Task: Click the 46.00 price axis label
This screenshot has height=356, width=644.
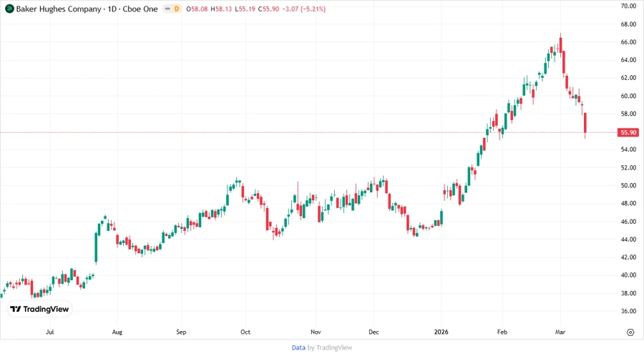Action: coord(628,222)
